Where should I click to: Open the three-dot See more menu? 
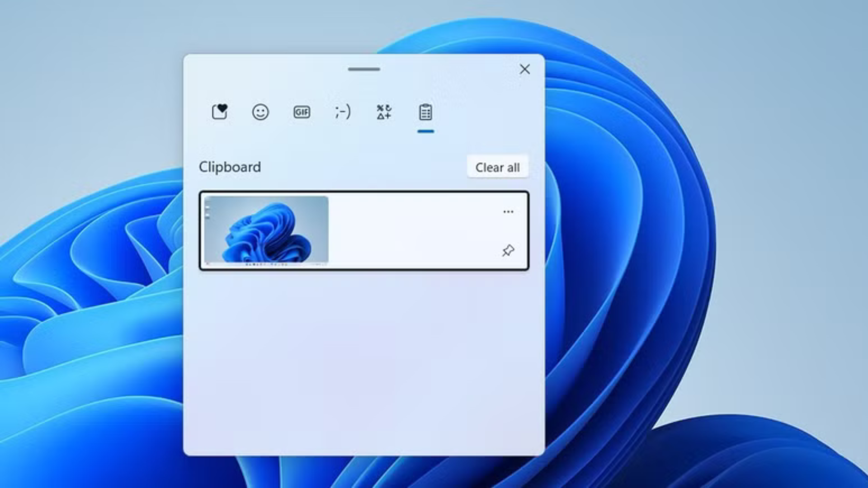pyautogui.click(x=508, y=211)
